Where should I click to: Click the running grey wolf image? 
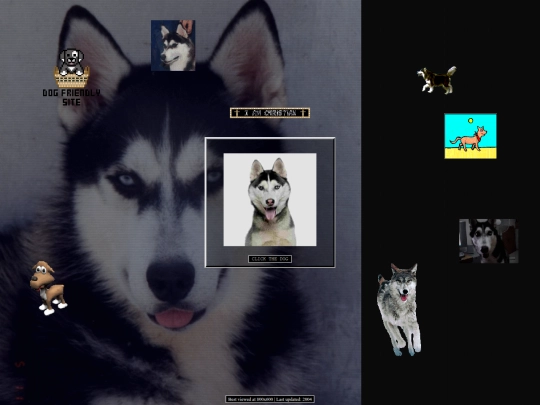399,309
